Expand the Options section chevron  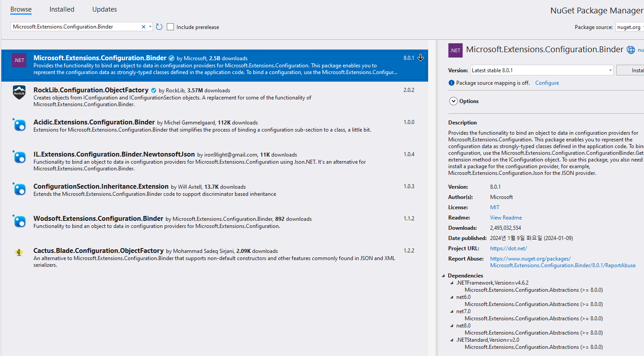coord(453,101)
